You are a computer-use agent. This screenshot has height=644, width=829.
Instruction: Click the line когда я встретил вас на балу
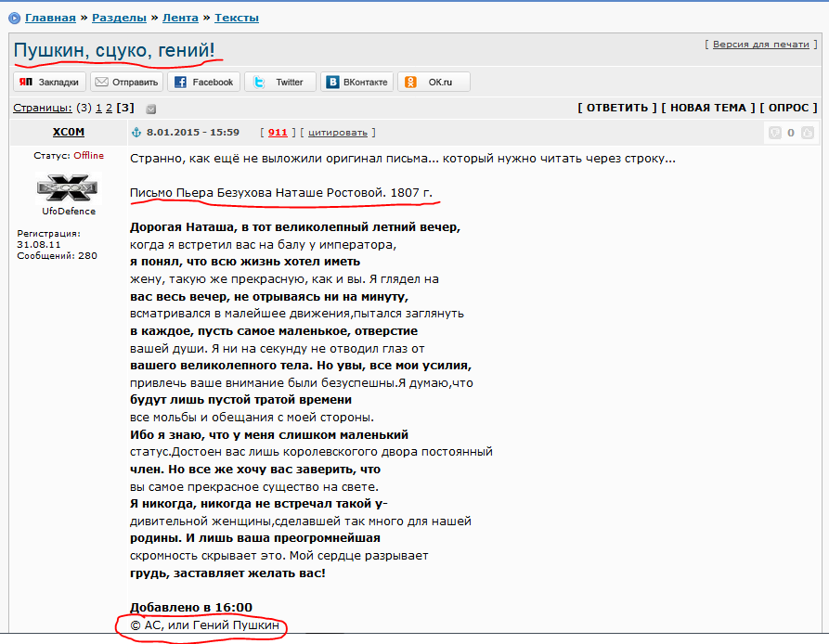(x=264, y=245)
